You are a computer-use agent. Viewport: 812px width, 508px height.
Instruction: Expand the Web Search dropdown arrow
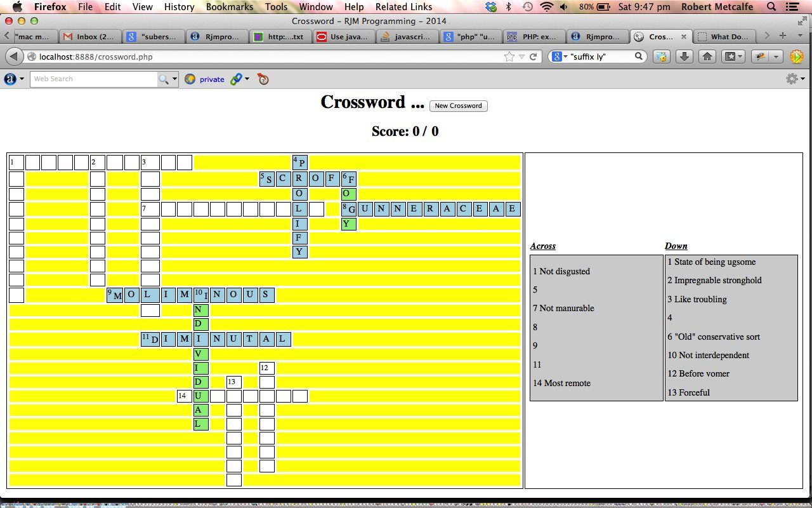coord(174,79)
